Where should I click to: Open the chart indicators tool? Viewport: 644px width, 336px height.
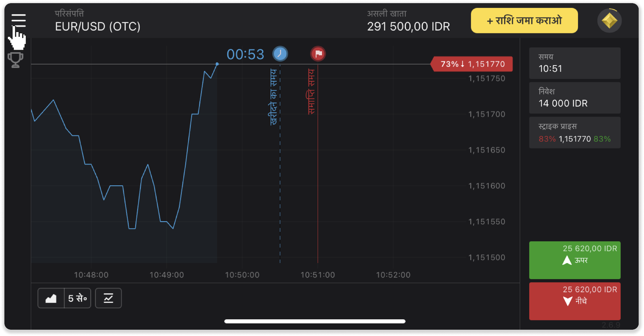pyautogui.click(x=108, y=298)
